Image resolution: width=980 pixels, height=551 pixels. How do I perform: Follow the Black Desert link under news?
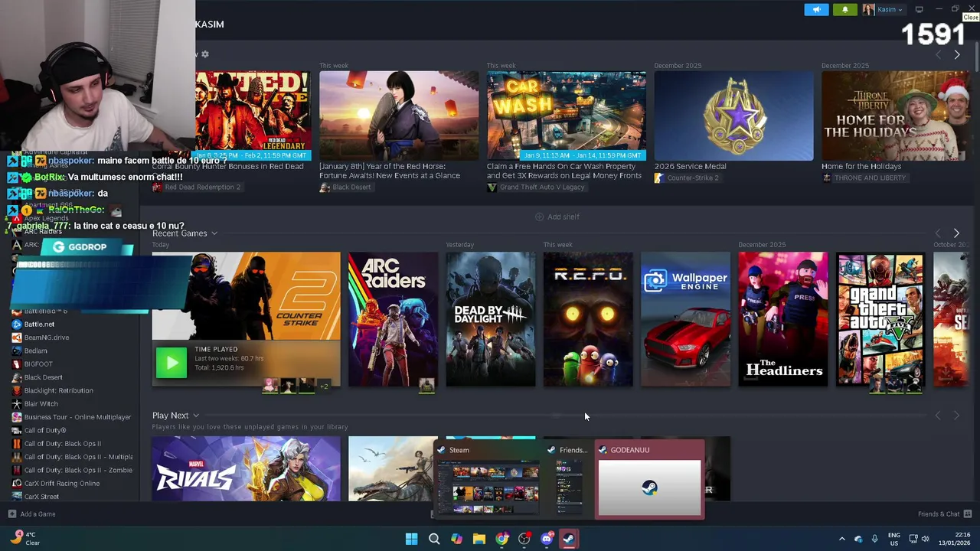351,187
